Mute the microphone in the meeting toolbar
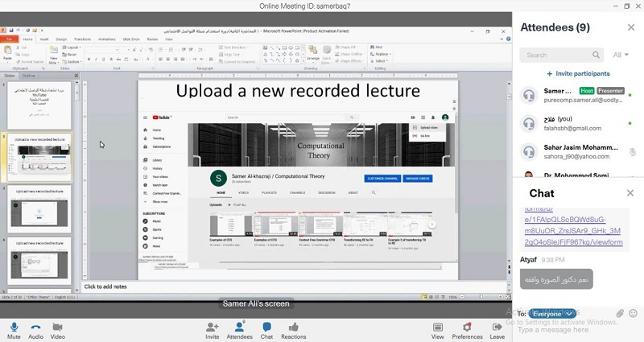This screenshot has width=644, height=342. (14, 331)
